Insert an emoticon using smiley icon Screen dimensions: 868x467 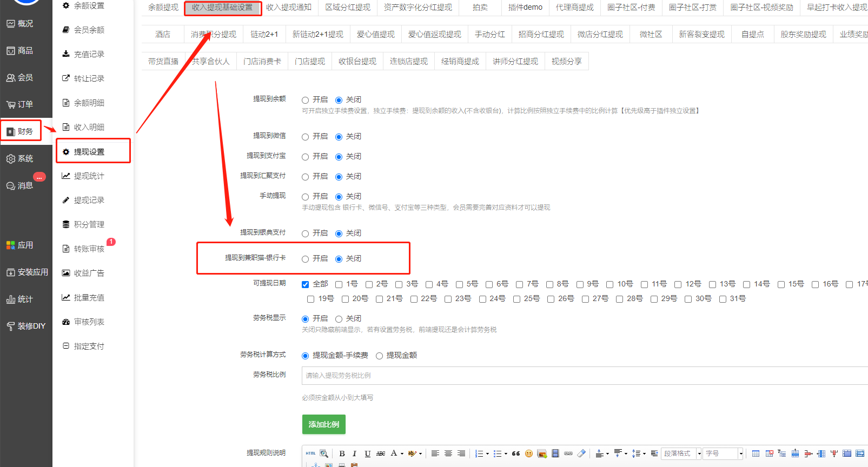[529, 453]
